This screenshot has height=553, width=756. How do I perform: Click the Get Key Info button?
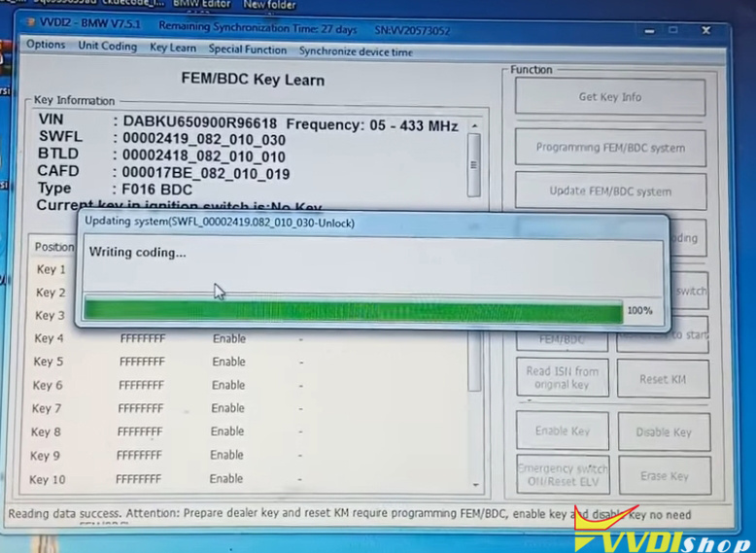coord(610,97)
